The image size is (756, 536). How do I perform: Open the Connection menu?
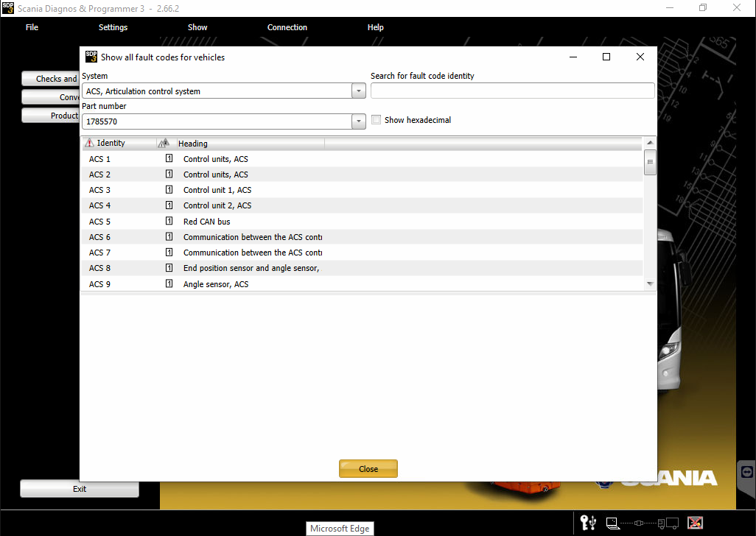click(x=287, y=27)
